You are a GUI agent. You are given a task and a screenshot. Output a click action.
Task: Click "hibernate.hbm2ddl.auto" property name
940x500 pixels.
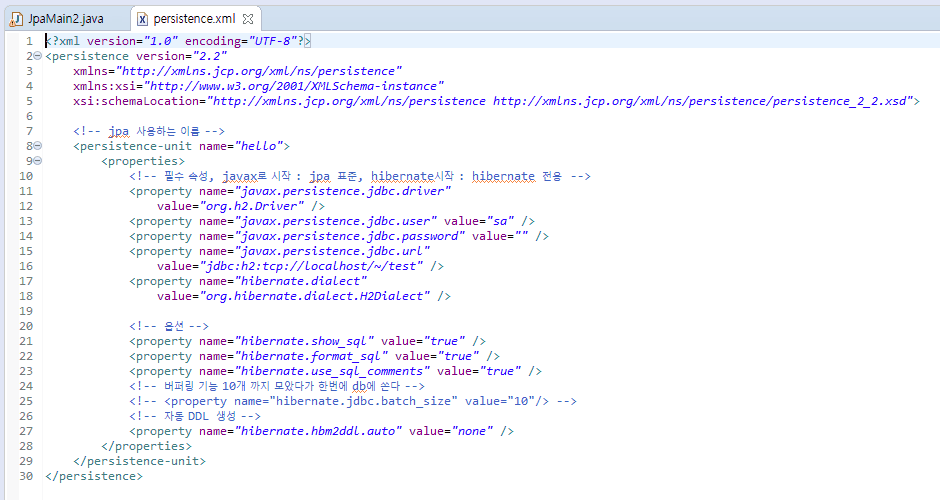pyautogui.click(x=318, y=430)
